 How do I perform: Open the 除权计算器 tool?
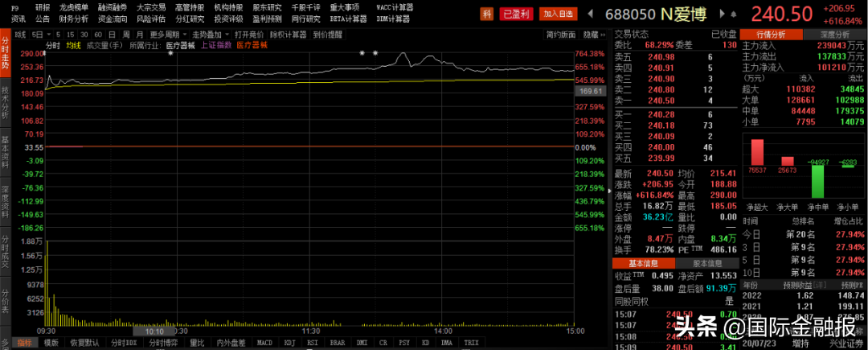[288, 35]
